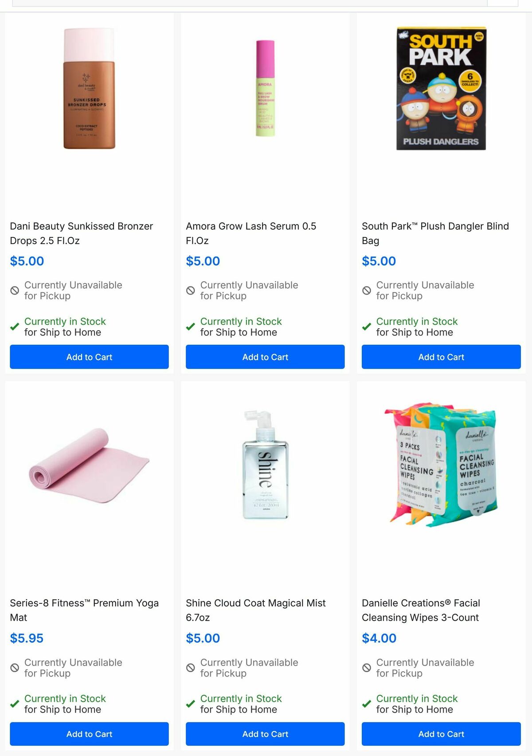532x756 pixels.
Task: Add the Amora Grow Lash Serum to cart
Action: (265, 357)
